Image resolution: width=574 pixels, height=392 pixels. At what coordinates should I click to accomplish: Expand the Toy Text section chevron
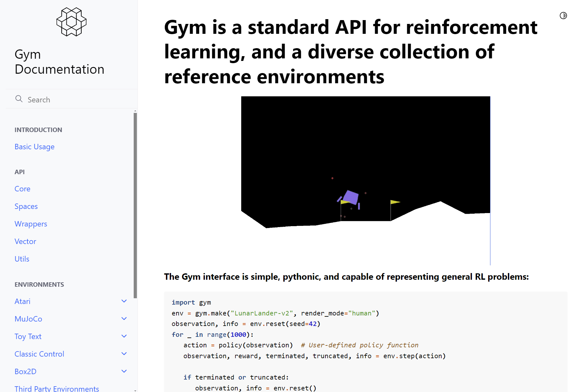(x=124, y=336)
